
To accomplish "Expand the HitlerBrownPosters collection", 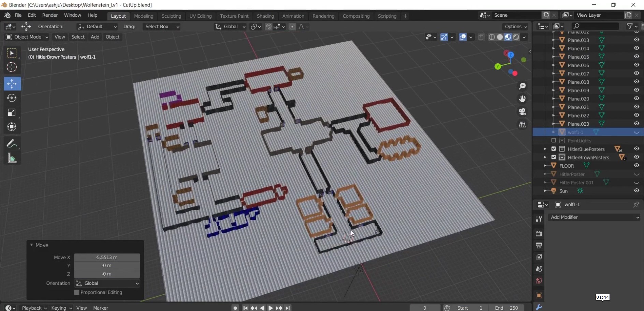I will click(545, 157).
